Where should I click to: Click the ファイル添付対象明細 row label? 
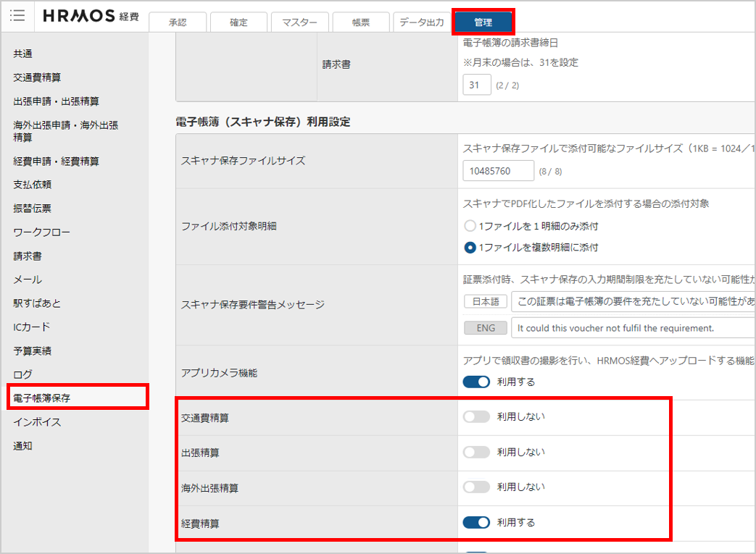click(x=228, y=226)
